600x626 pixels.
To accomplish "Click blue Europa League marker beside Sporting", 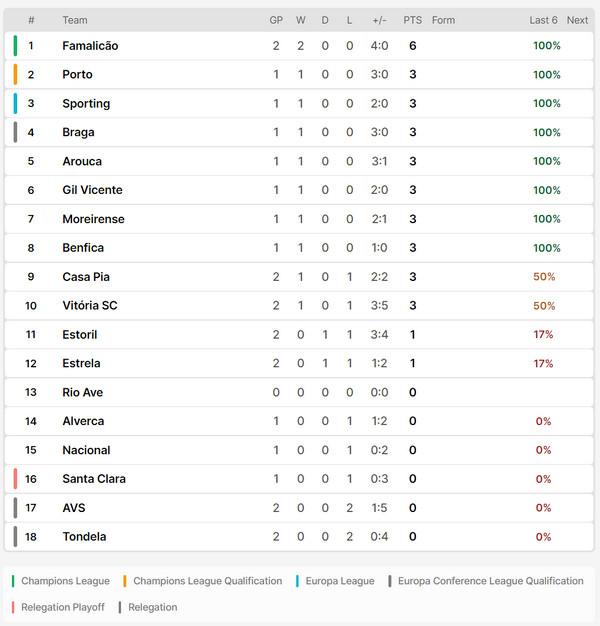I will click(15, 103).
